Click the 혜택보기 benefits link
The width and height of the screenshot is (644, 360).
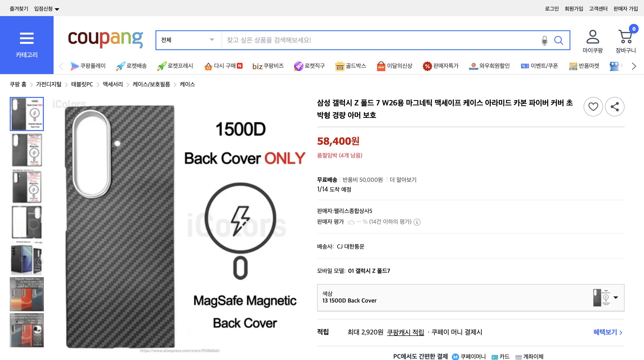coord(607,332)
